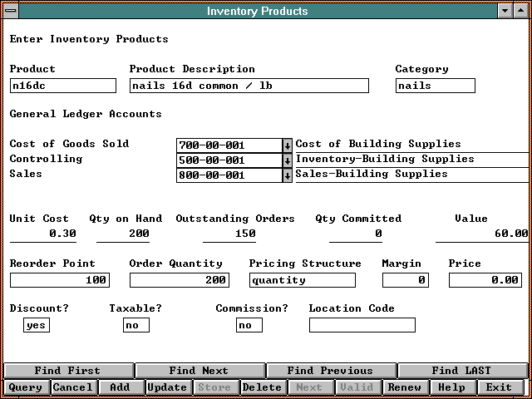Expand the Cost of Goods Sold account dropdown

pos(288,145)
